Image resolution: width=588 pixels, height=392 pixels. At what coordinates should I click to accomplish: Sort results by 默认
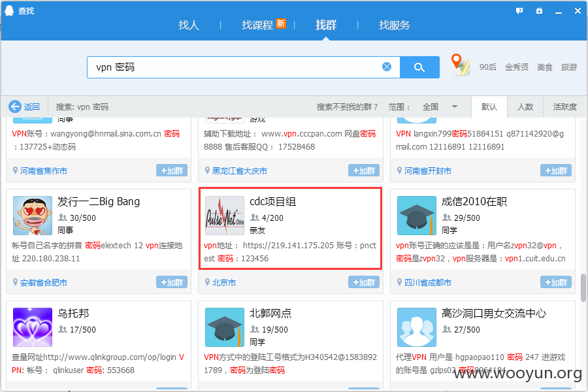pos(489,106)
